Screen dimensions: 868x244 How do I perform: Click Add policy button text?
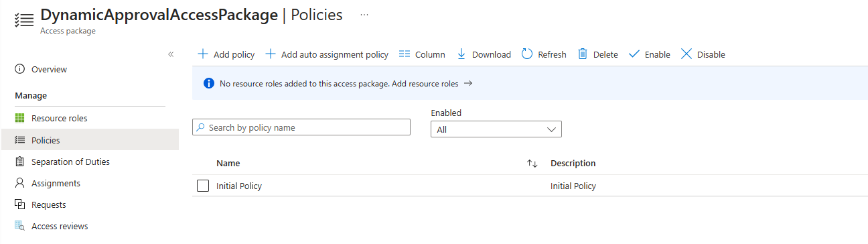[x=234, y=54]
